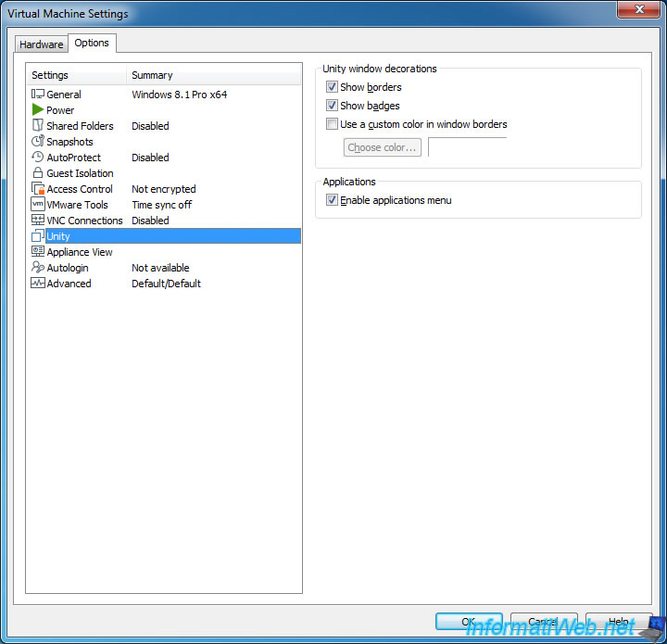This screenshot has height=644, width=667.
Task: Click the Choose color button
Action: [x=383, y=147]
